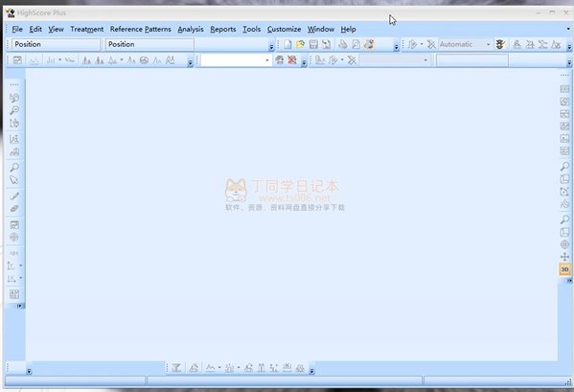Click the wavy pattern line icon in bottom toolbar
Viewport: 574px width, 392px height.
tap(210, 367)
